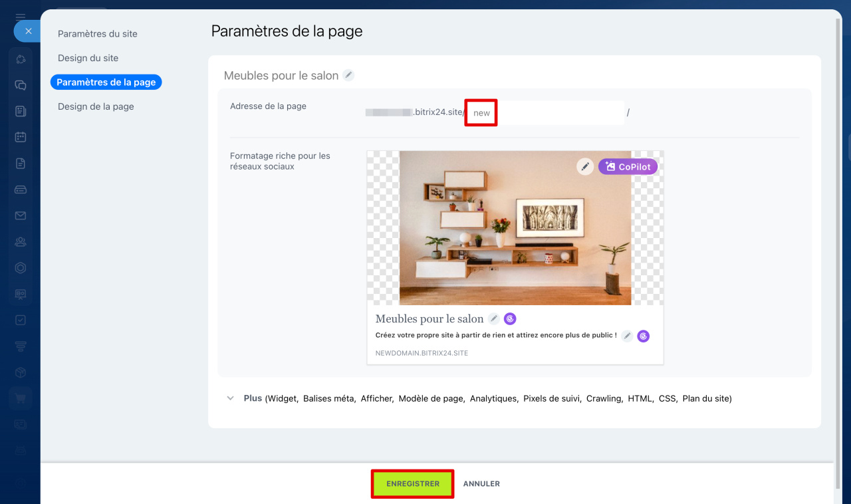Click the CoPilot icon beside the page title

[x=510, y=318]
